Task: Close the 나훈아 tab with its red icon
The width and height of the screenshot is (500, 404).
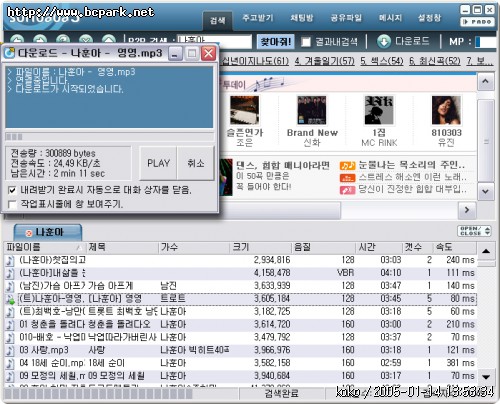Action: (29, 233)
